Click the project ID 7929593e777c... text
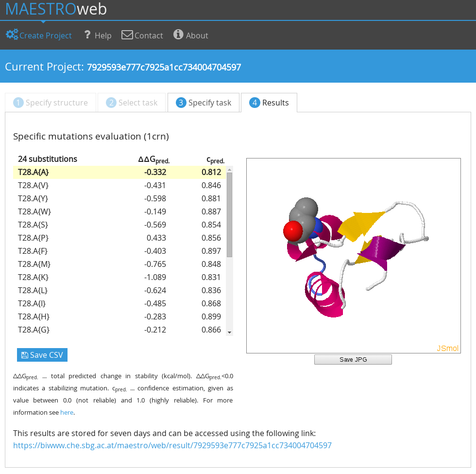The width and height of the screenshot is (476, 474). point(164,67)
